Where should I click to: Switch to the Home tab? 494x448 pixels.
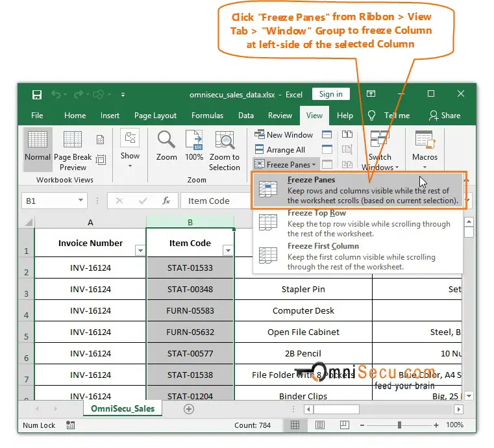pos(75,116)
